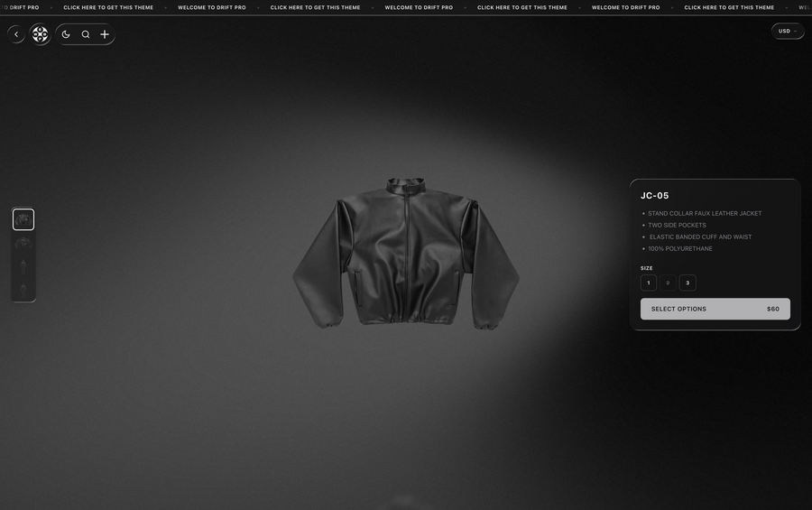Click the main jacket product image
This screenshot has height=510, width=812.
406,254
